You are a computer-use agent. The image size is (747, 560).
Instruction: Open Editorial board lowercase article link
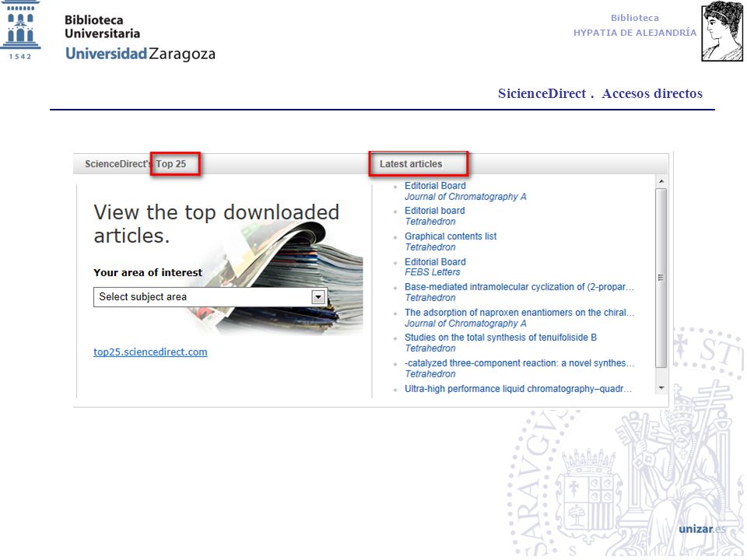(x=434, y=211)
